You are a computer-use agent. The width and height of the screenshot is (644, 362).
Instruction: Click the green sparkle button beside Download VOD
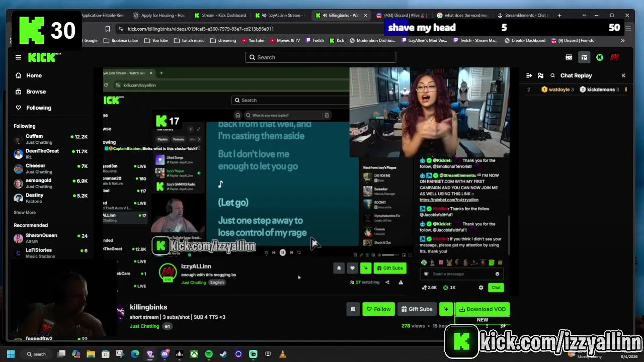point(445,309)
